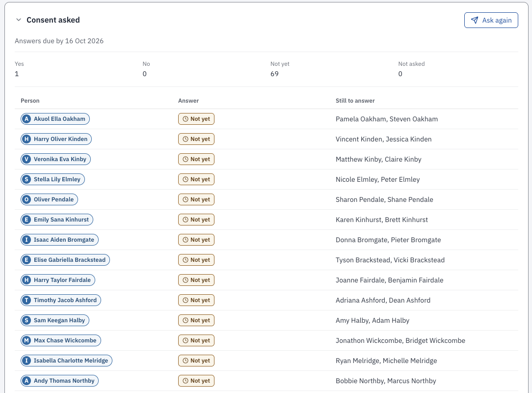Click the Not yet count of 69
Screen dimensions: 532x393
coord(274,74)
